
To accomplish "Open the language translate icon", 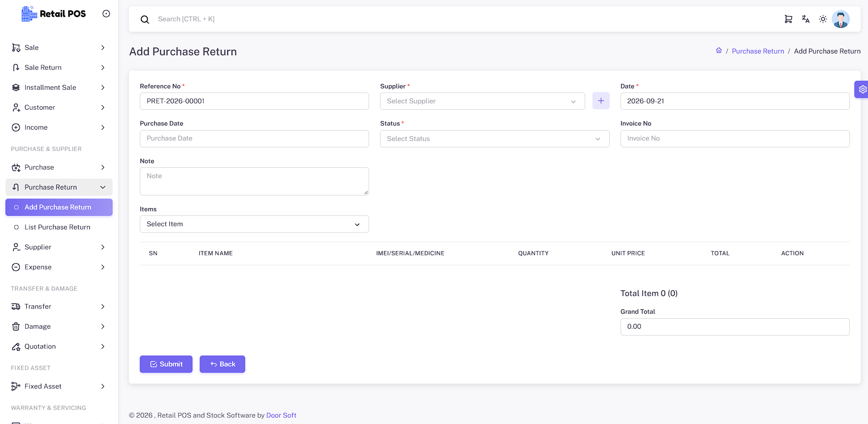I will [x=806, y=19].
